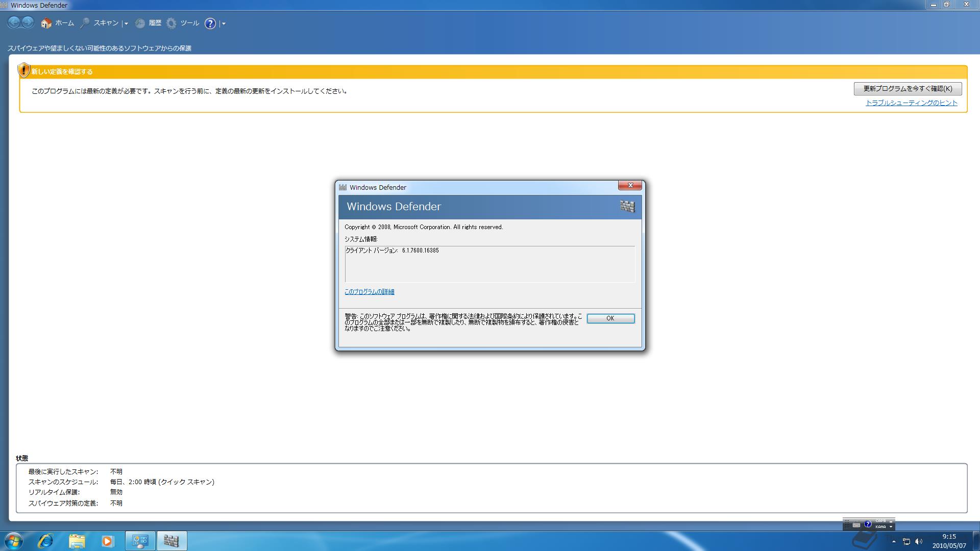The image size is (980, 551).
Task: Click the 新しい定義を確認する heading
Action: [62, 72]
